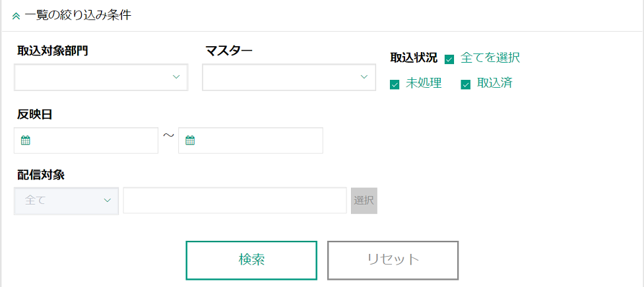The image size is (644, 287).
Task: Open the 取込対象部門 dropdown
Action: click(101, 77)
